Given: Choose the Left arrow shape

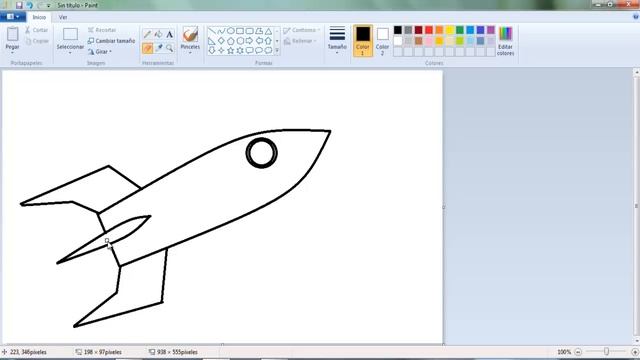Looking at the screenshot, I should tap(259, 41).
